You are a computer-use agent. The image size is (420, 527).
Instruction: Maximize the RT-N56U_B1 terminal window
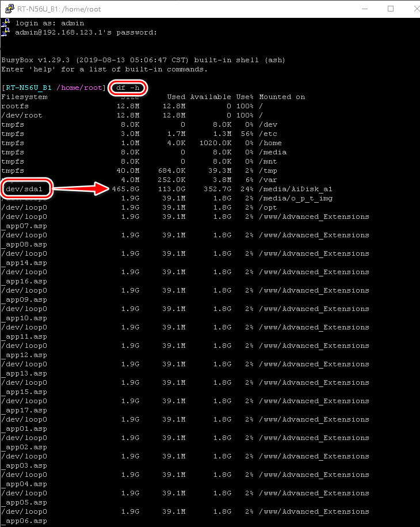coord(391,9)
